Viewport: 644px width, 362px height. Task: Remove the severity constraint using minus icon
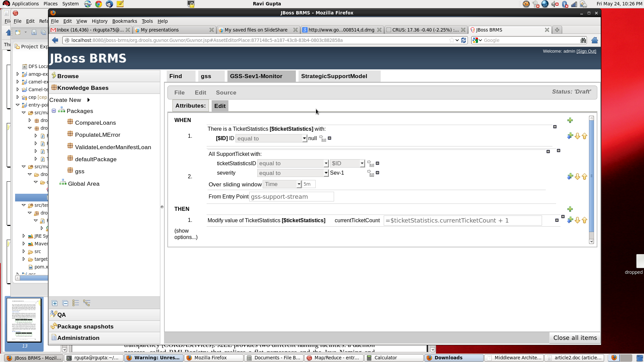[x=378, y=173]
